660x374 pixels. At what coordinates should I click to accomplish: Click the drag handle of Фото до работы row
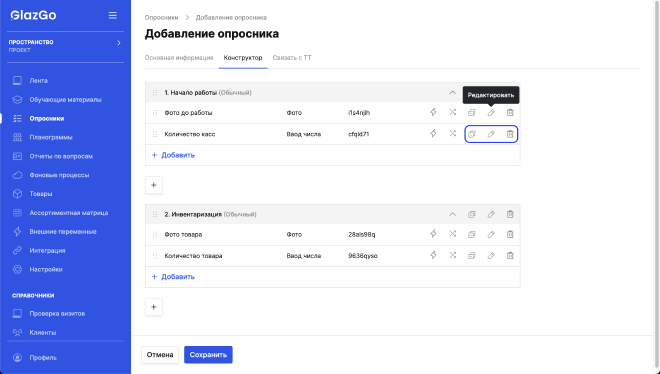pos(155,113)
